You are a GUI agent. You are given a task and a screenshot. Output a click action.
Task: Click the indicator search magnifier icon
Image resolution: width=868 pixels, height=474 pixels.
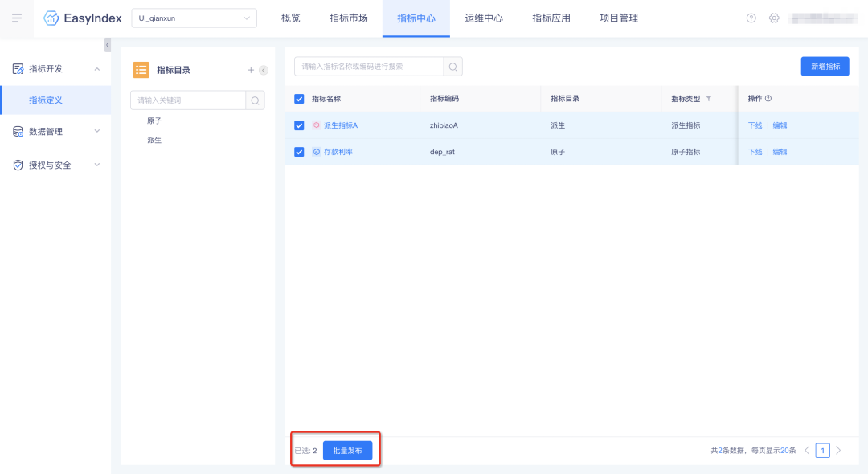tap(452, 67)
